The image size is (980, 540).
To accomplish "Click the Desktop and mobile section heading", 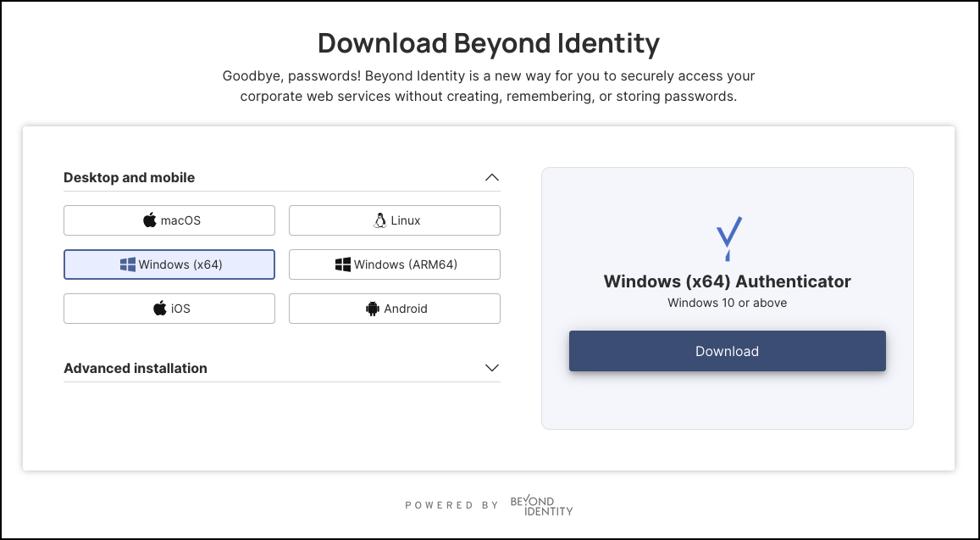I will click(x=130, y=178).
